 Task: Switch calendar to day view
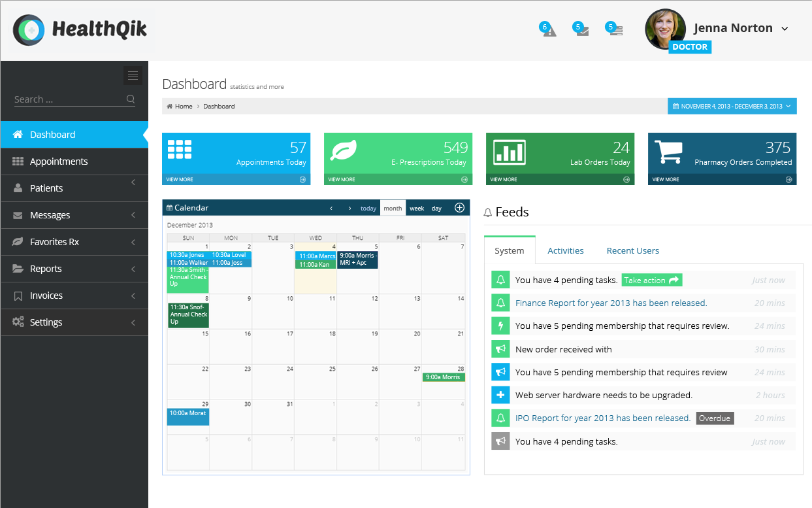[x=436, y=209]
